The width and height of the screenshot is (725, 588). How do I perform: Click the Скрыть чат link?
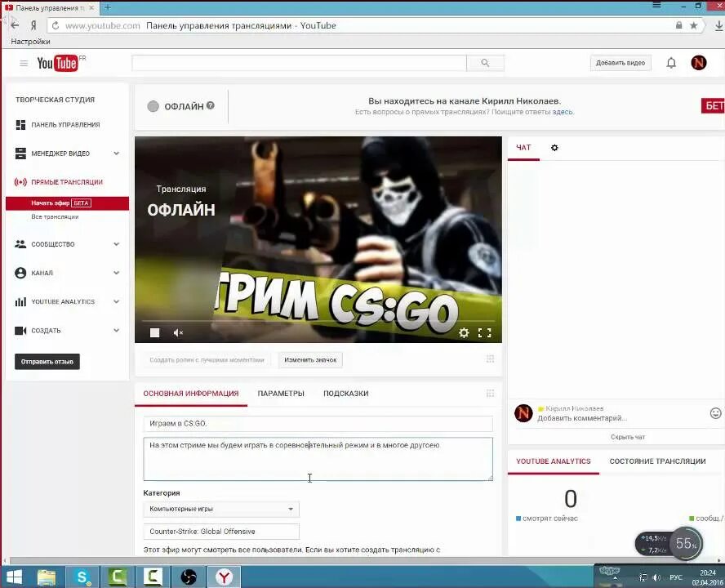coord(628,437)
